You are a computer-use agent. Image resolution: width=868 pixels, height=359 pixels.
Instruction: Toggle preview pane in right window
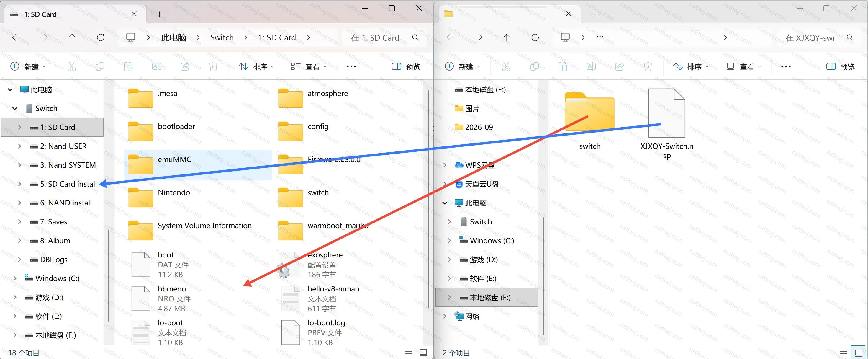tap(840, 66)
